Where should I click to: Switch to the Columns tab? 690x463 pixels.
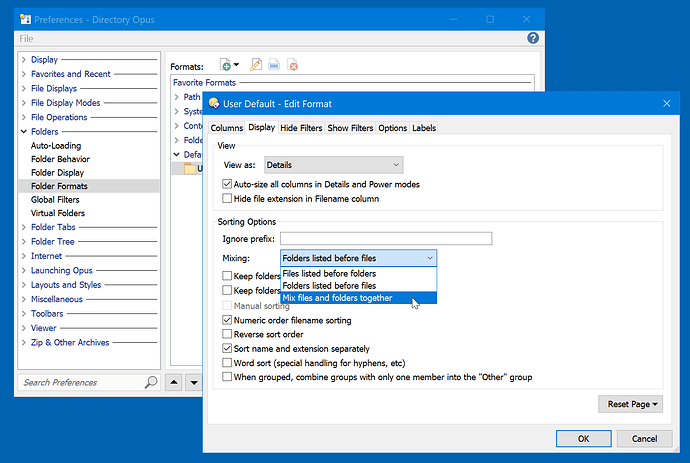227,128
